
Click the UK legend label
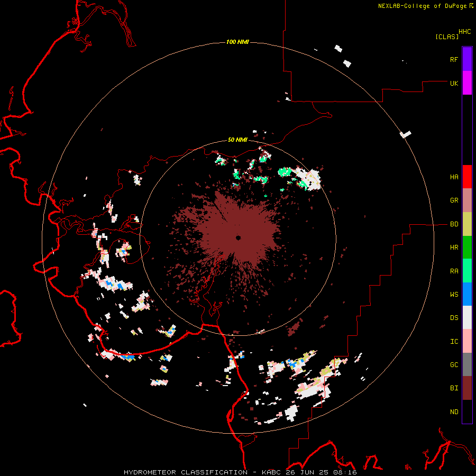tap(454, 83)
